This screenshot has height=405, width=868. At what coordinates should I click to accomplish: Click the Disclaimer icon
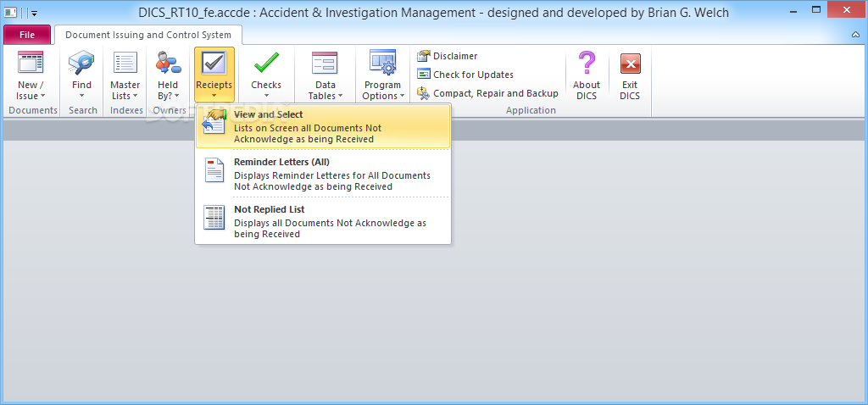(x=424, y=56)
